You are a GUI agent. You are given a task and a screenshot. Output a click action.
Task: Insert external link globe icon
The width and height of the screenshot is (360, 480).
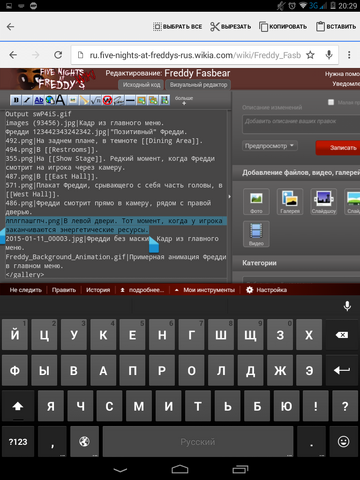[x=50, y=100]
